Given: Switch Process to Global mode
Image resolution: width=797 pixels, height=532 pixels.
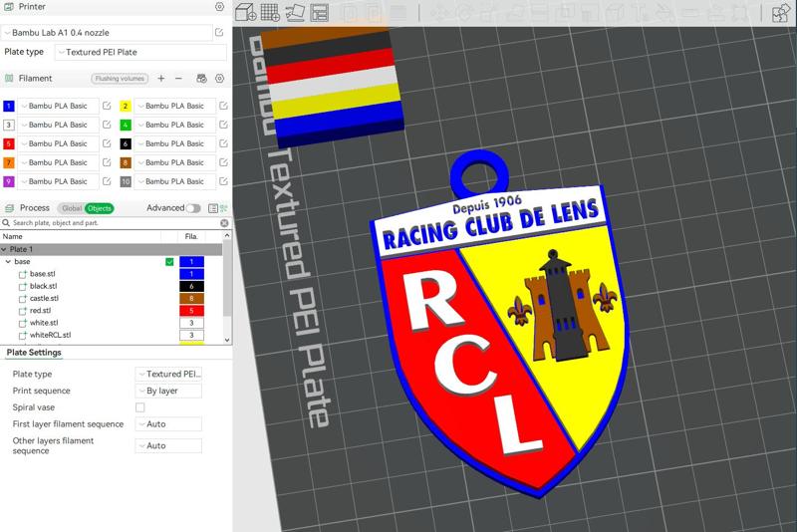Looking at the screenshot, I should click(72, 208).
